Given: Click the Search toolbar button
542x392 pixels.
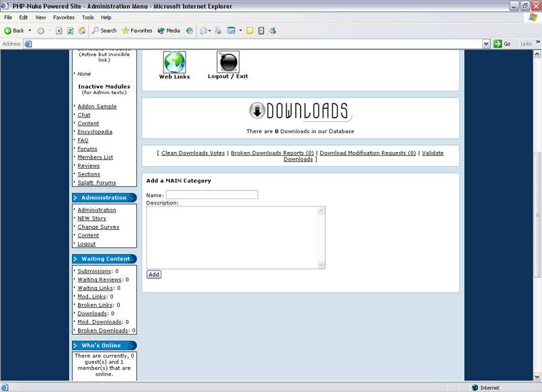Looking at the screenshot, I should (x=104, y=30).
